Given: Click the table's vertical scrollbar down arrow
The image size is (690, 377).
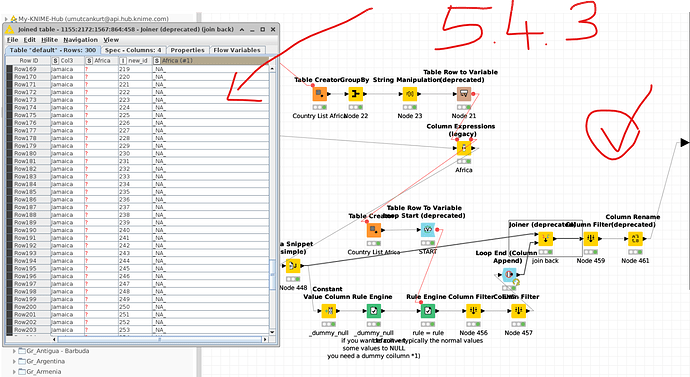Looking at the screenshot, I should 272,332.
